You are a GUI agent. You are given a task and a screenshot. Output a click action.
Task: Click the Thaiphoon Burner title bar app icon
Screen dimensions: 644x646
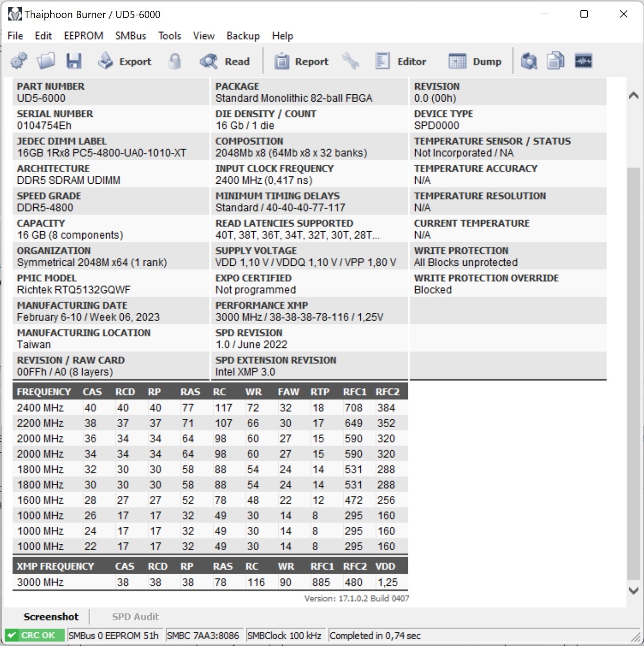click(15, 14)
